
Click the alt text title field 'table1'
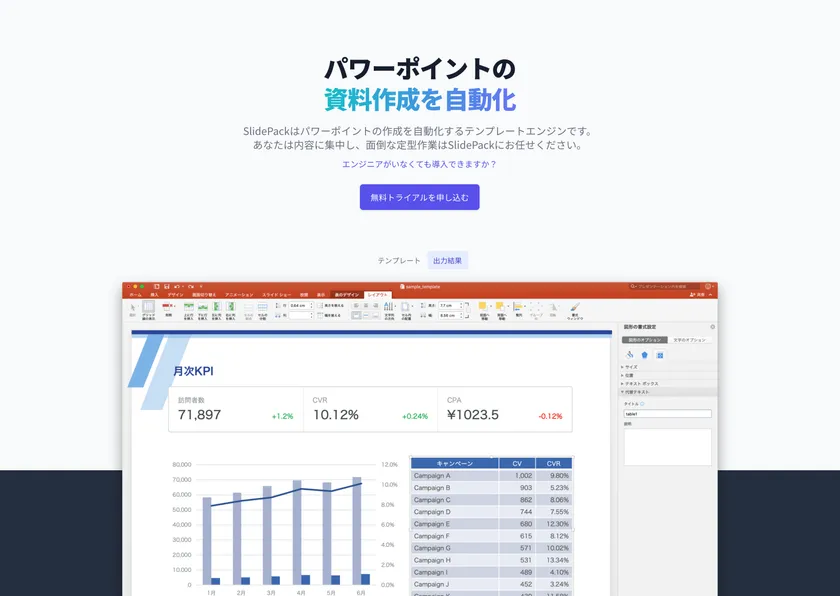pyautogui.click(x=668, y=413)
